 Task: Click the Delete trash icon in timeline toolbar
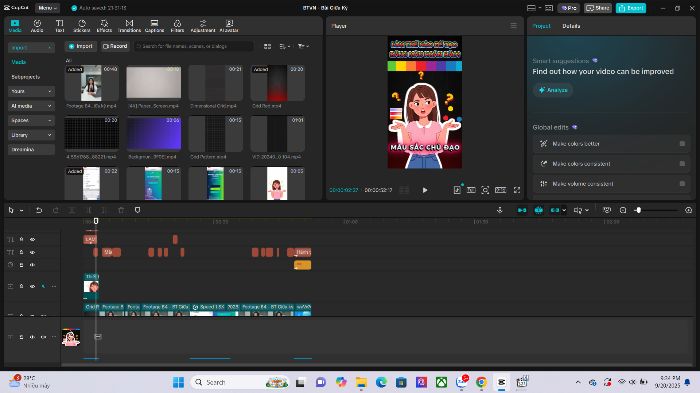(x=121, y=210)
